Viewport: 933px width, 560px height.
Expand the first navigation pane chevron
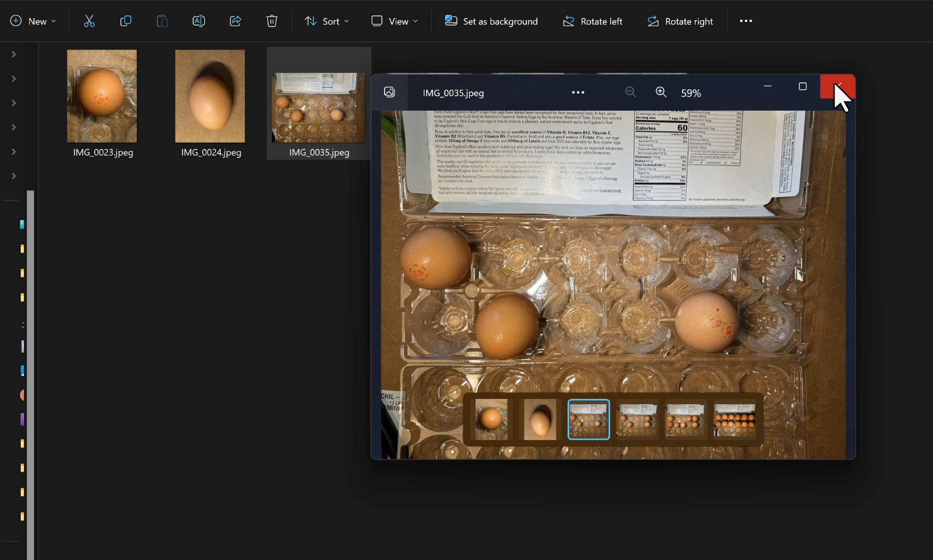(14, 54)
